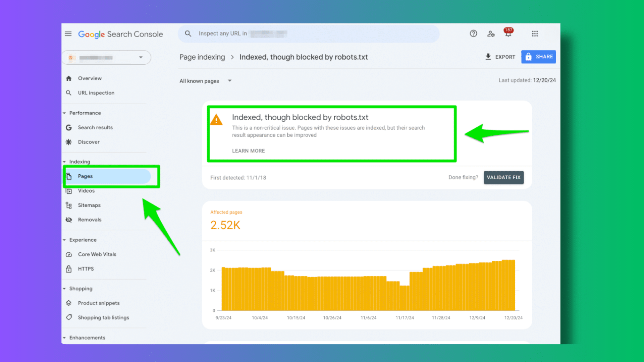Viewport: 644px width, 362px height.
Task: Collapse the Performance section
Action: click(x=64, y=113)
